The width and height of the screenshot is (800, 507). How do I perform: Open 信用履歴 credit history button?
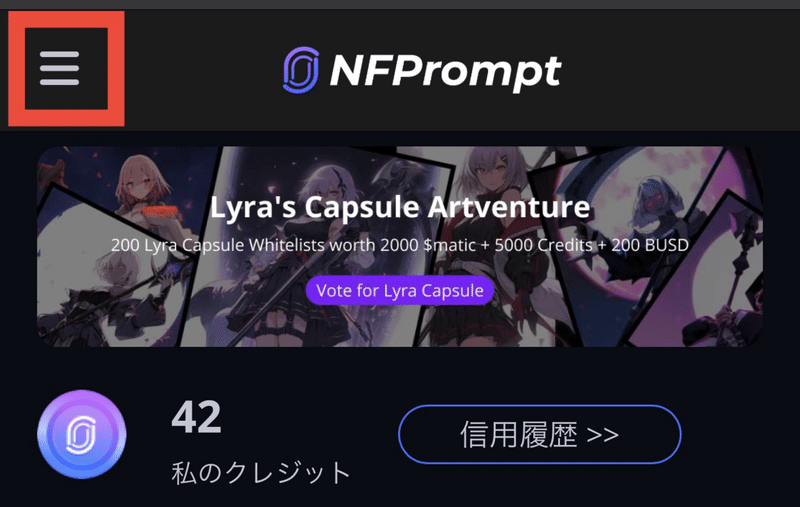click(539, 434)
